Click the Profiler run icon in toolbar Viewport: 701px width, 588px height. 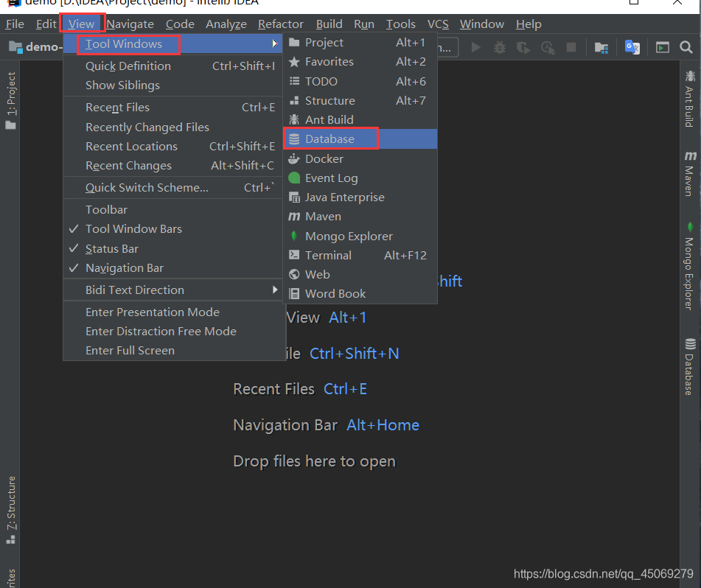548,47
